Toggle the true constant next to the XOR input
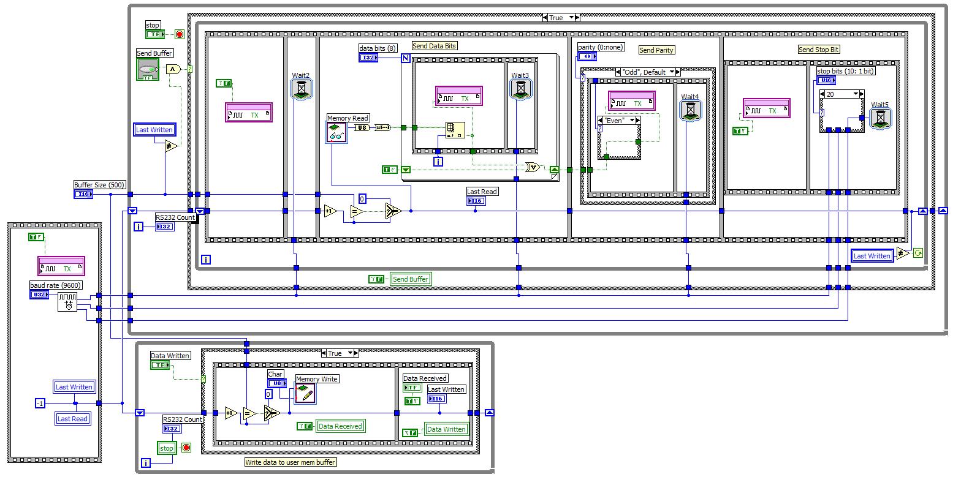Screen dimensions: 980x477 tap(390, 170)
